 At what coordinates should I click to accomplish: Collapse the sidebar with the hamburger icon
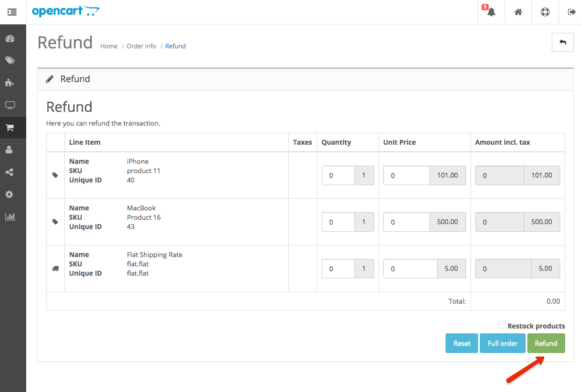point(12,12)
